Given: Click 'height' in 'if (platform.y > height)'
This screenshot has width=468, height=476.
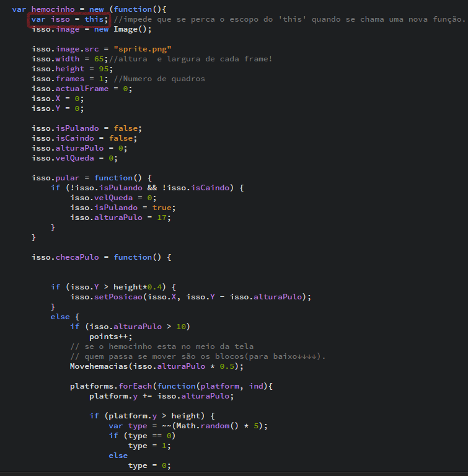Looking at the screenshot, I should point(186,416).
